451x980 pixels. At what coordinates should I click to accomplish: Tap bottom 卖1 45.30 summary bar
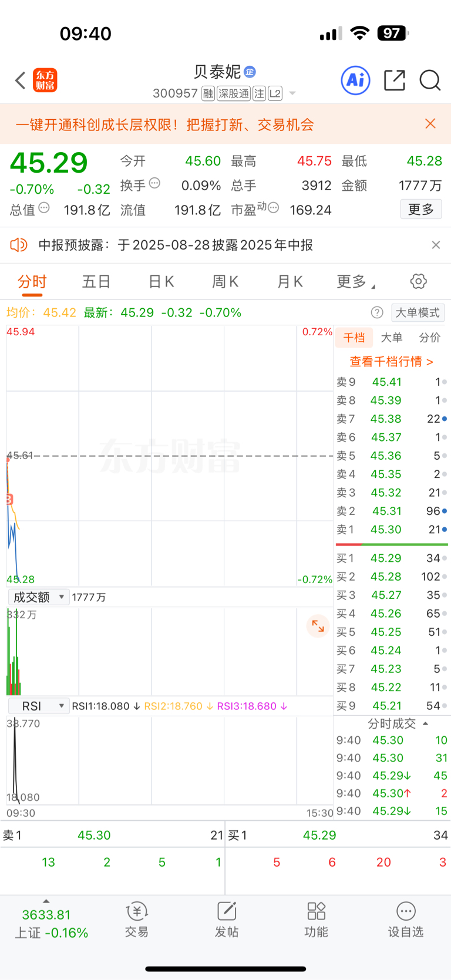tap(112, 835)
